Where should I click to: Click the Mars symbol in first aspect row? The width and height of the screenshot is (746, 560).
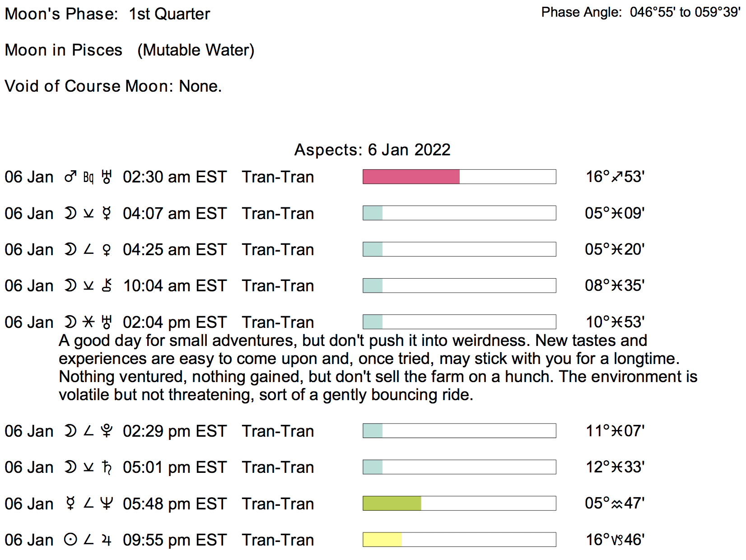pyautogui.click(x=70, y=177)
